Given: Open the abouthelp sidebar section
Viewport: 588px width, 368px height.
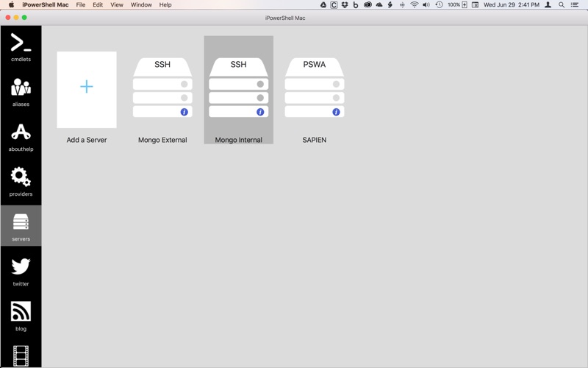Looking at the screenshot, I should tap(21, 138).
